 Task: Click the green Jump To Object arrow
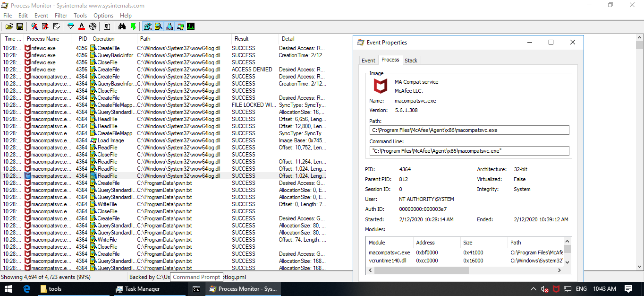(x=133, y=26)
